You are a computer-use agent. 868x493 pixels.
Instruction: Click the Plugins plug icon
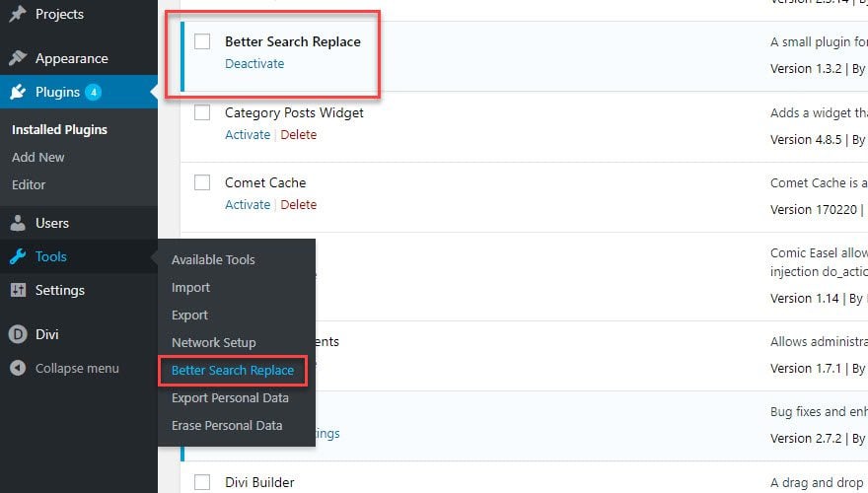click(18, 93)
